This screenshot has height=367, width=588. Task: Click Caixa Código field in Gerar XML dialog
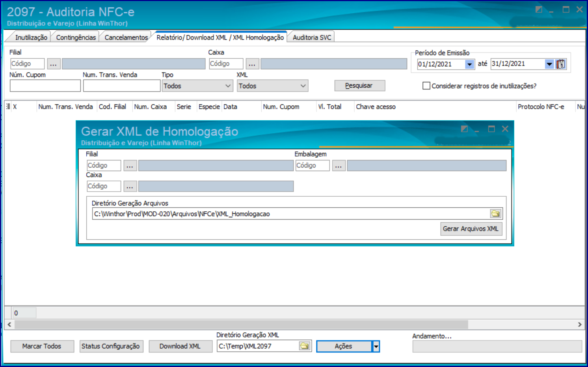click(x=104, y=186)
